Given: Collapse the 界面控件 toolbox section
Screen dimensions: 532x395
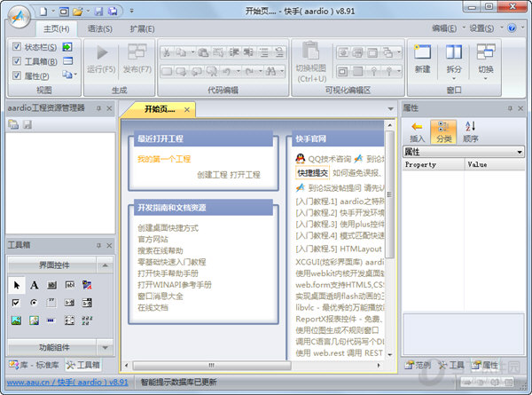Looking at the screenshot, I should 105,265.
